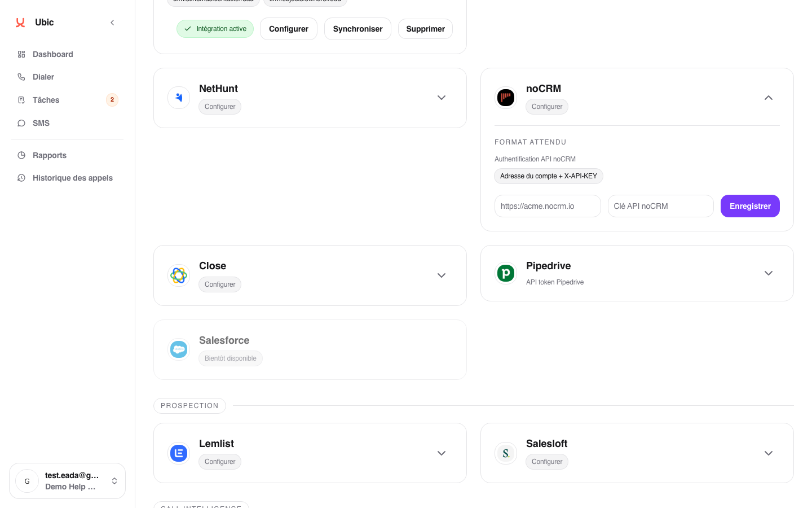Screen dimensions: 812x508
Task: Click the Supprimer button
Action: (x=426, y=29)
